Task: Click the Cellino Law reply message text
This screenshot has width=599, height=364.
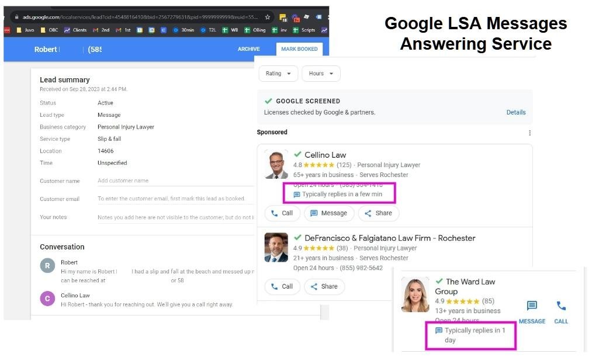Action: pyautogui.click(x=147, y=304)
